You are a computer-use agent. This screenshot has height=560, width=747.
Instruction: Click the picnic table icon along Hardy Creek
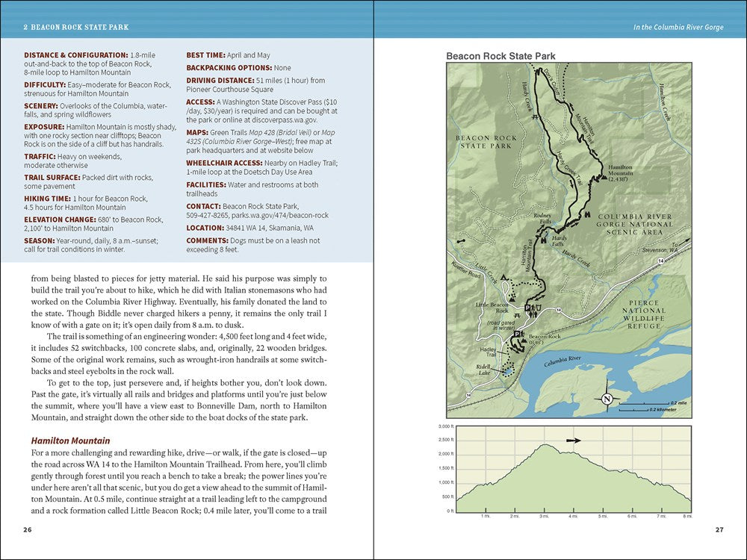[536, 116]
